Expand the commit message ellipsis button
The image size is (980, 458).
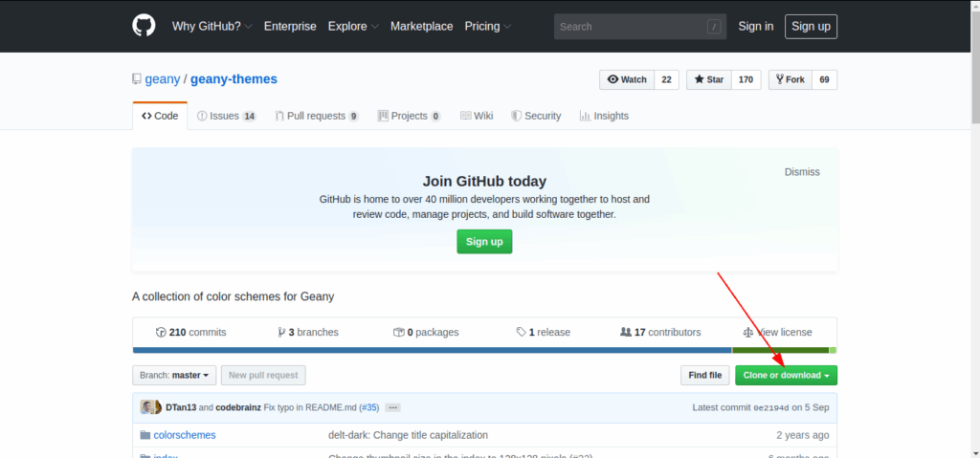[x=392, y=407]
